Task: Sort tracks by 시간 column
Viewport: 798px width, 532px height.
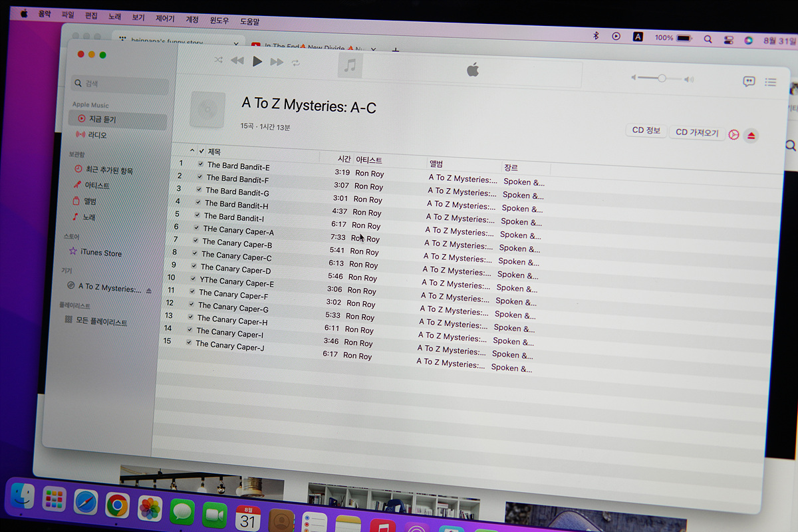Action: (x=344, y=159)
